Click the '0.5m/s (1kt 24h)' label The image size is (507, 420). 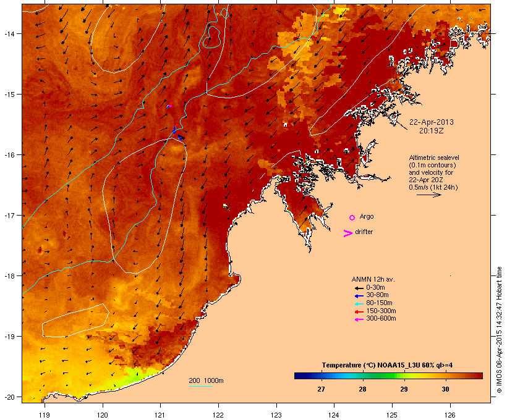pos(433,187)
